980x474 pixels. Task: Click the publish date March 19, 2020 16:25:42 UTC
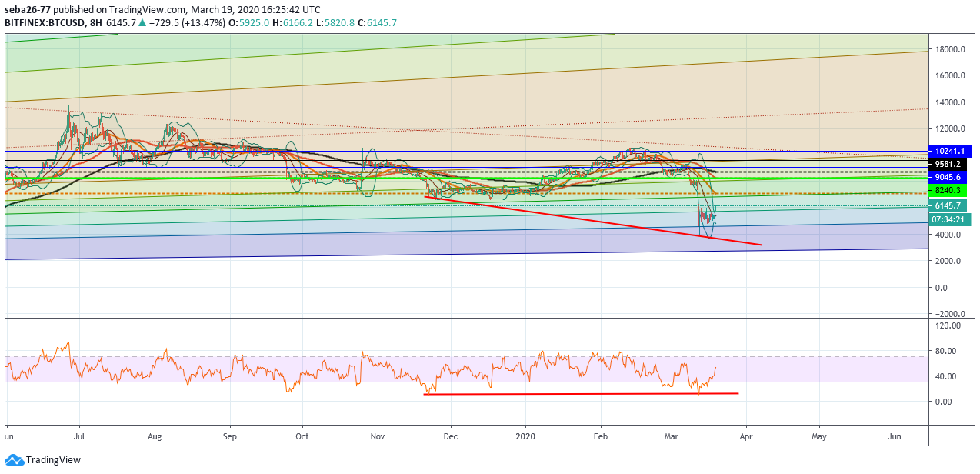[x=255, y=10]
